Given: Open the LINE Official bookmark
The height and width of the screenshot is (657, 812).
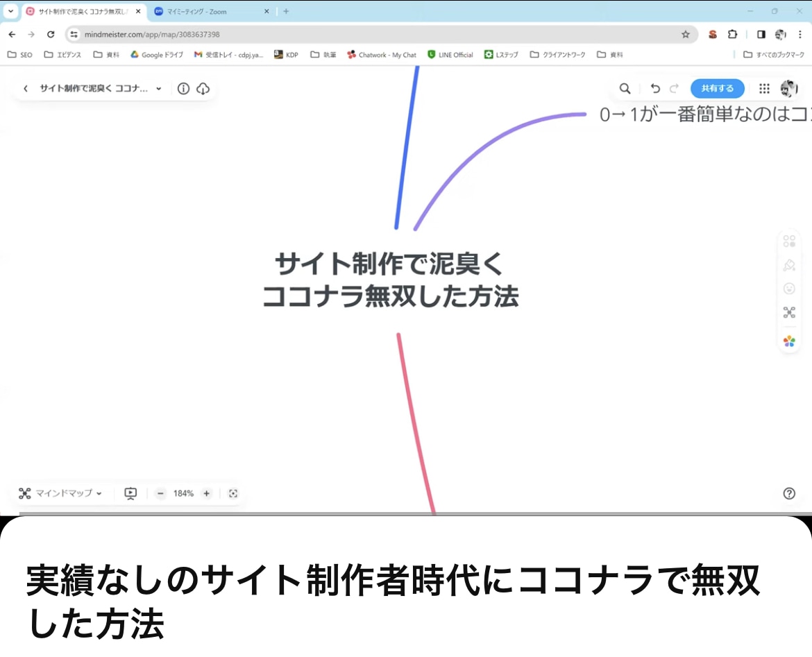Looking at the screenshot, I should click(x=450, y=54).
